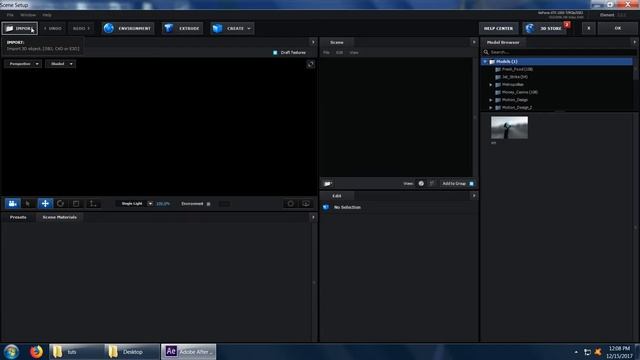The image size is (640, 360).
Task: Click the Redo button
Action: click(81, 29)
